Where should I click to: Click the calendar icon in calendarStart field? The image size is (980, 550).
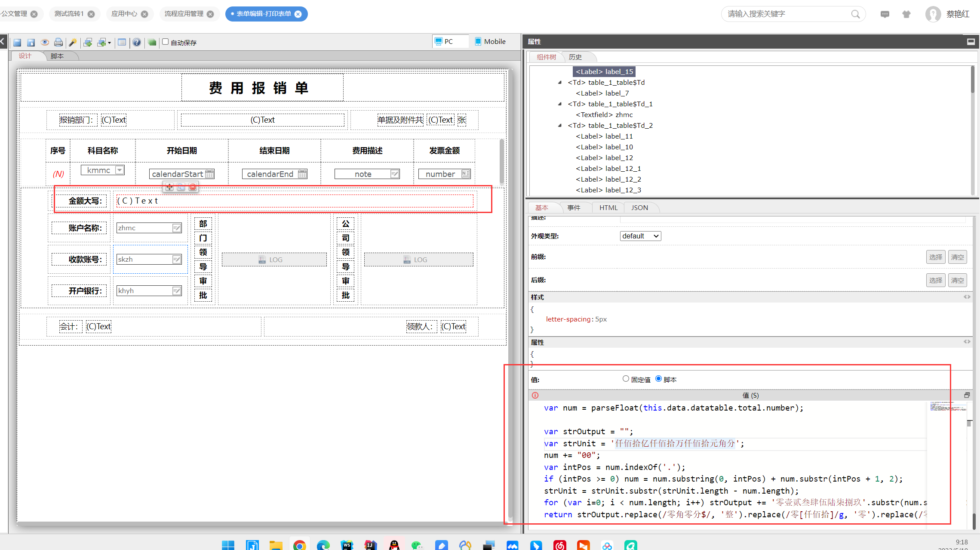point(209,174)
